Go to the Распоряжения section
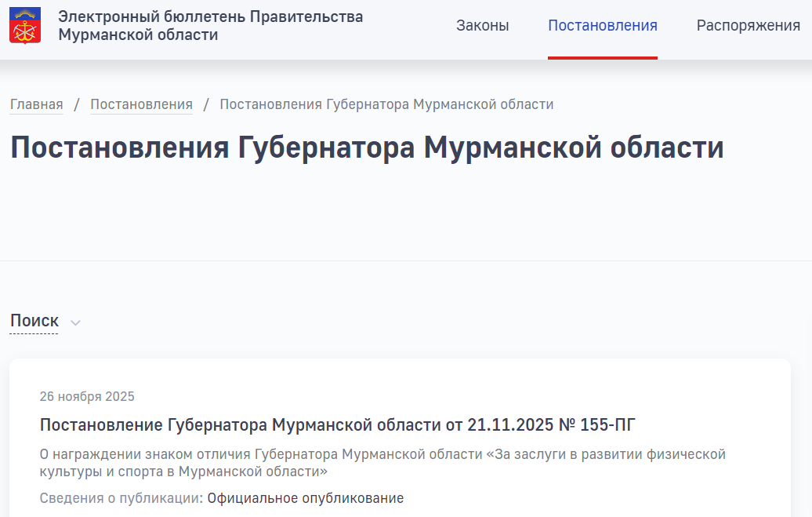812x517 pixels. pyautogui.click(x=748, y=26)
